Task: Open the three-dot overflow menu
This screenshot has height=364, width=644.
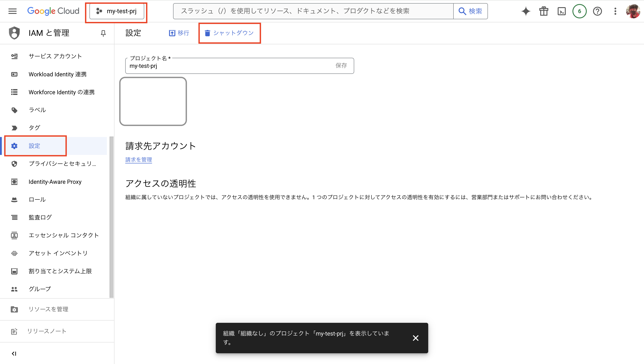Action: [615, 11]
